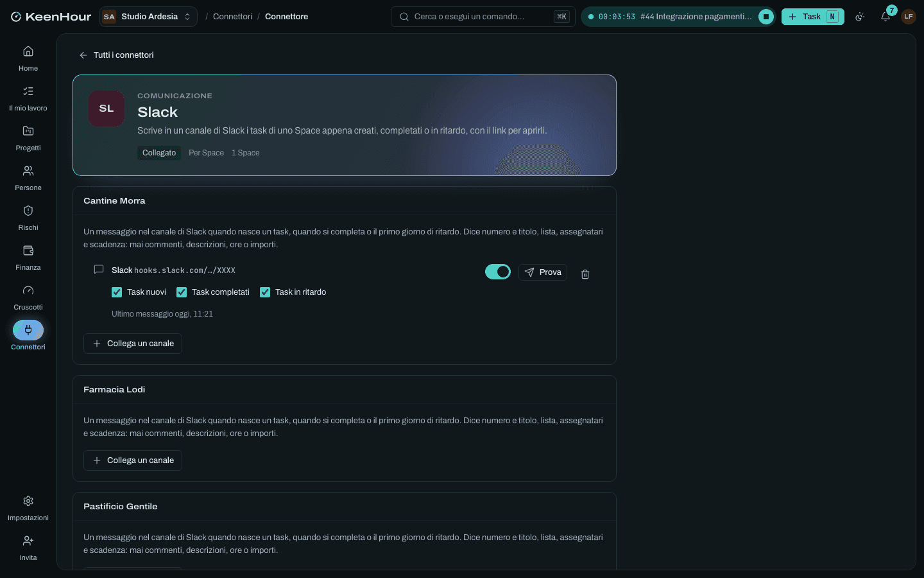Click the Per Space label

[x=207, y=153]
